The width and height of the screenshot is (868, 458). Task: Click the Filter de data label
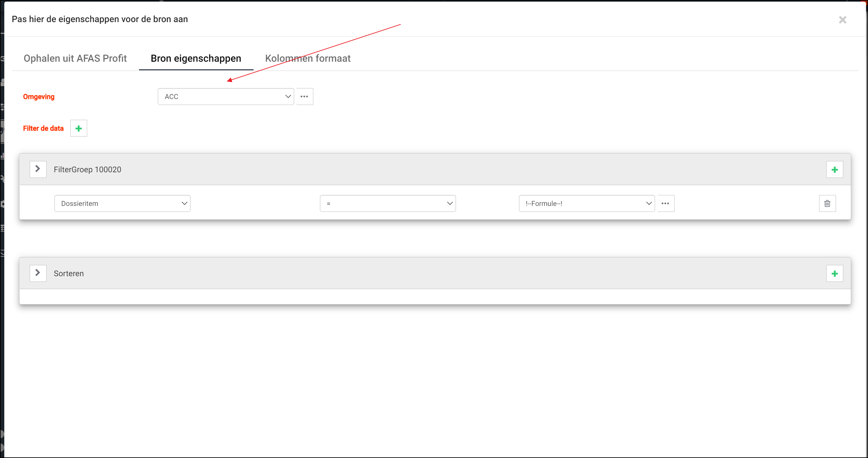tap(43, 128)
